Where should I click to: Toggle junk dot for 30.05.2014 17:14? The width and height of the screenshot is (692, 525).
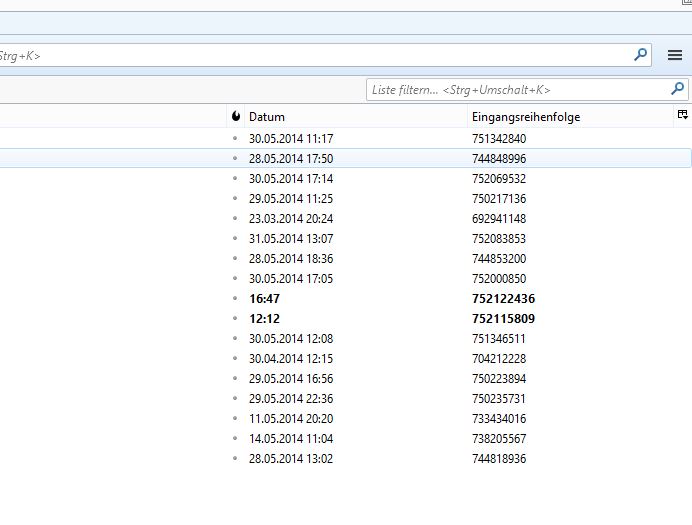pos(235,179)
